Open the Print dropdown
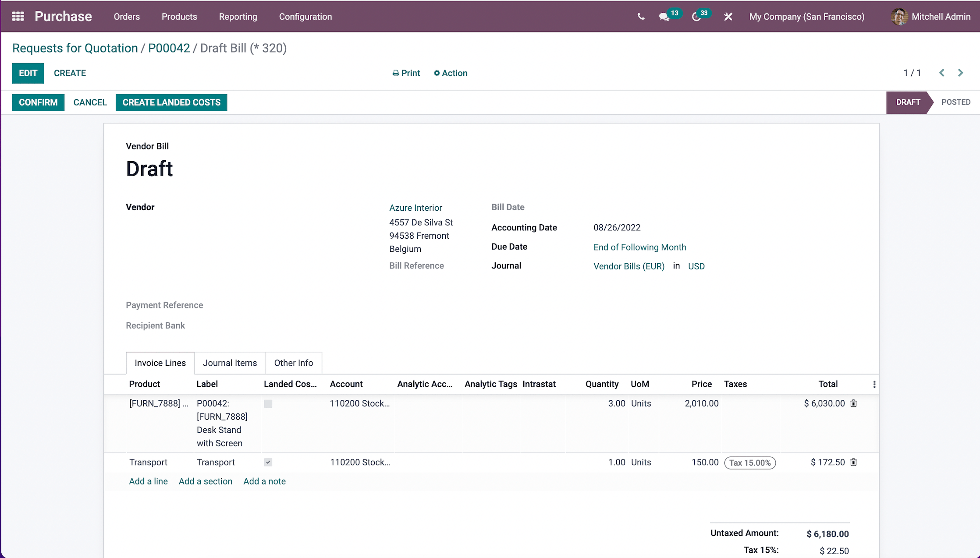980x558 pixels. [406, 73]
